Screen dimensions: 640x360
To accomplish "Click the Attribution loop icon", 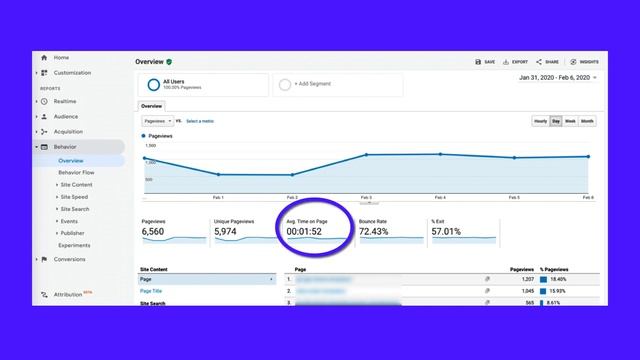I will pyautogui.click(x=44, y=295).
